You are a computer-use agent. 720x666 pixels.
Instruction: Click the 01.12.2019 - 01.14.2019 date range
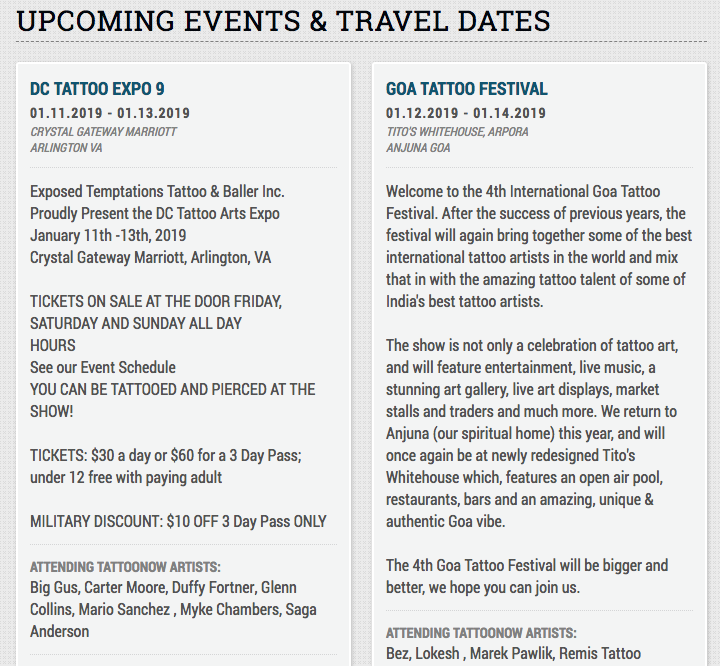pyautogui.click(x=466, y=113)
